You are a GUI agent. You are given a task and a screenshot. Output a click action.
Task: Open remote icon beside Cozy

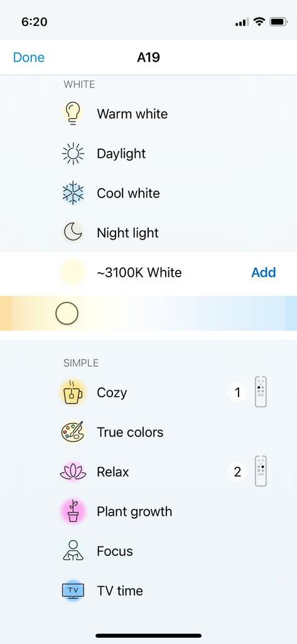261,392
